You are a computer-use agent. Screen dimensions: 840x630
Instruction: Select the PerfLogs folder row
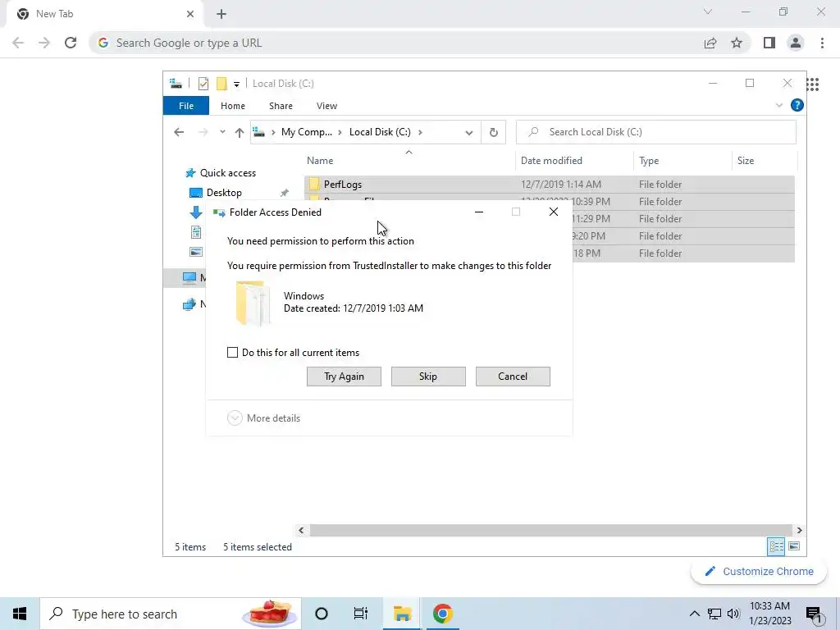(549, 185)
